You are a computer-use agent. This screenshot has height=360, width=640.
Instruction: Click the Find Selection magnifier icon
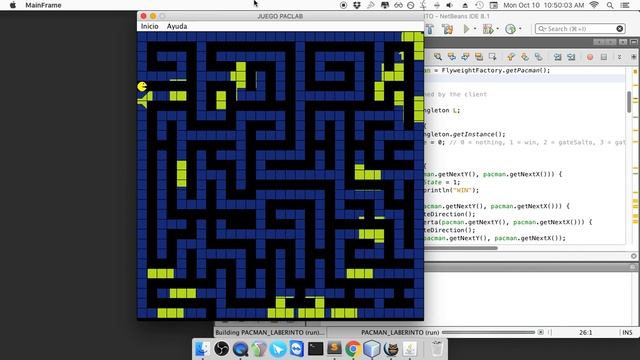pyautogui.click(x=438, y=57)
